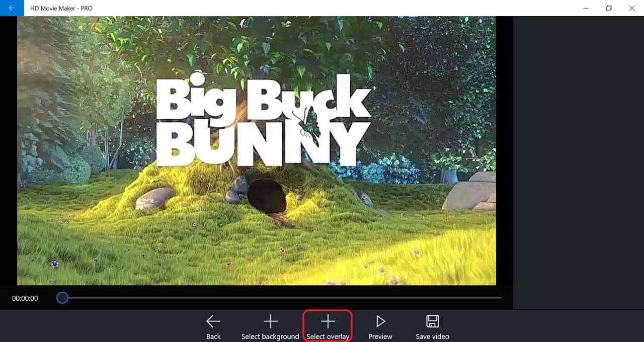
Task: Choose the "Select overlay" text label
Action: (x=328, y=336)
